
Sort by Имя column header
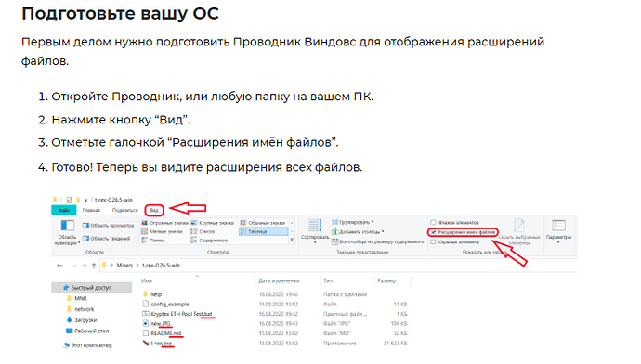[x=147, y=281]
